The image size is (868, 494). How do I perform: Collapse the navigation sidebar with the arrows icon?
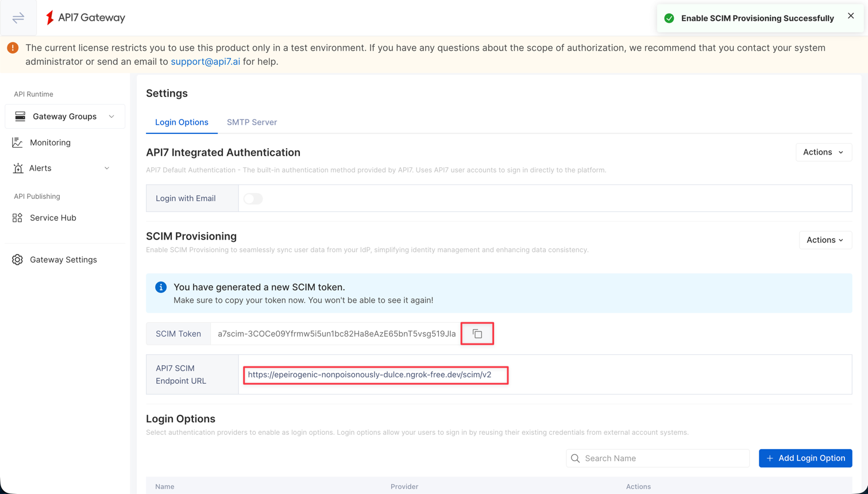point(18,17)
